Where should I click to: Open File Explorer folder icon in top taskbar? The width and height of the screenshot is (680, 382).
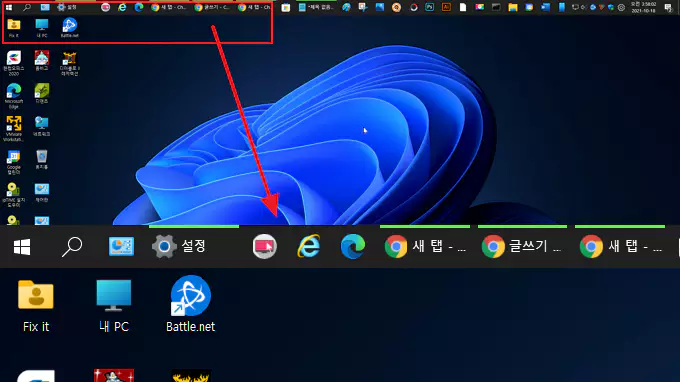click(513, 7)
